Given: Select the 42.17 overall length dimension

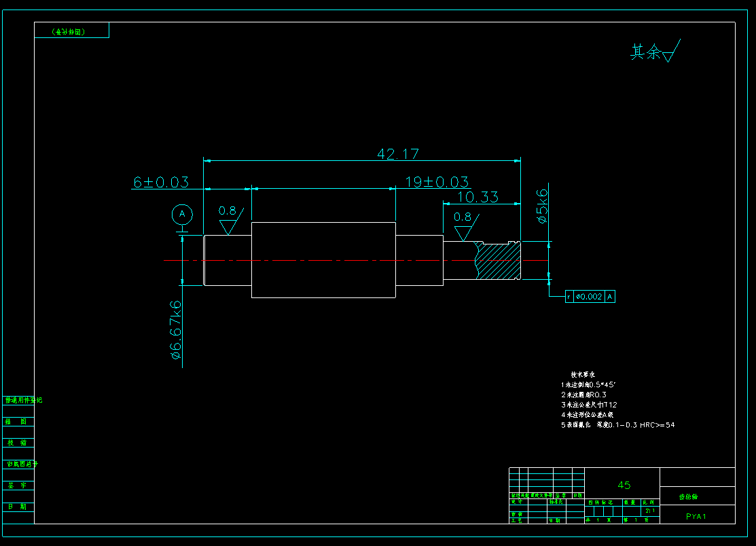Looking at the screenshot, I should 398,154.
